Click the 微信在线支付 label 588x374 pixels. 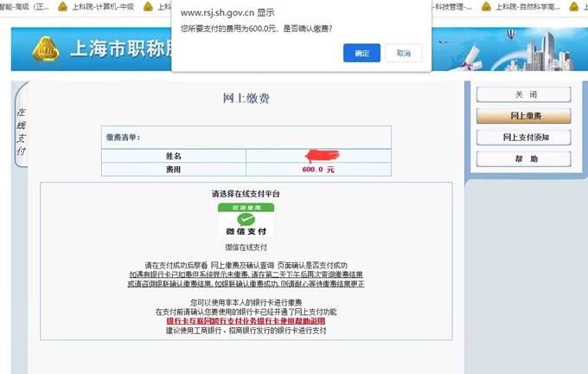[x=246, y=247]
